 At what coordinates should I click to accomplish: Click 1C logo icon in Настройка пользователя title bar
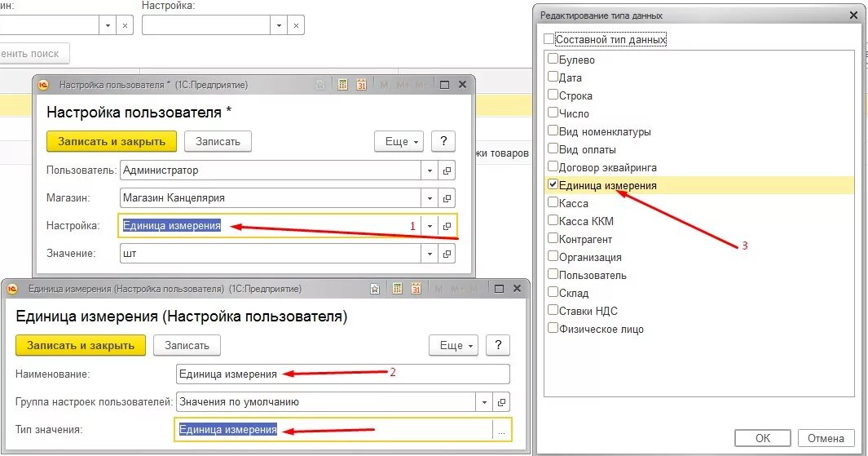[43, 85]
